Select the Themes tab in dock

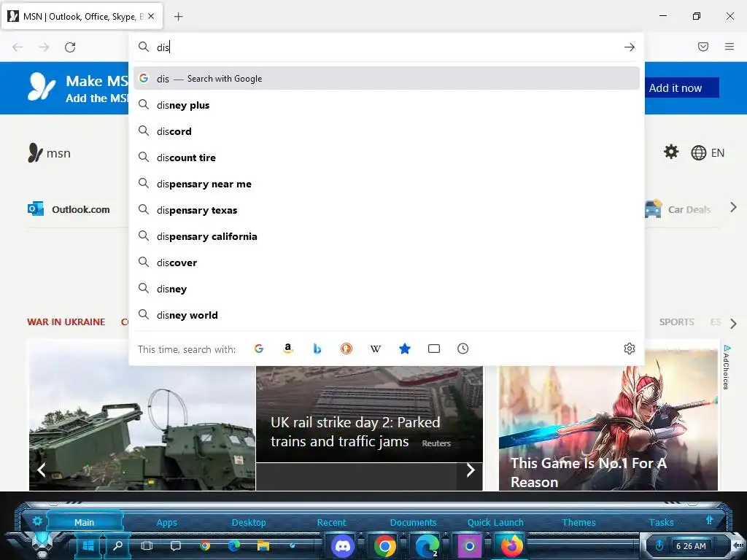click(x=578, y=522)
